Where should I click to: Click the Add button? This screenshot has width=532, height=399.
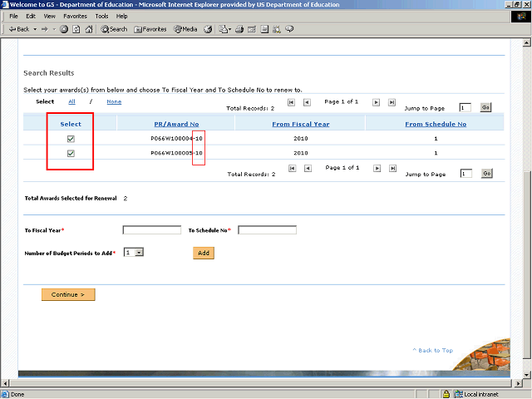pos(204,253)
